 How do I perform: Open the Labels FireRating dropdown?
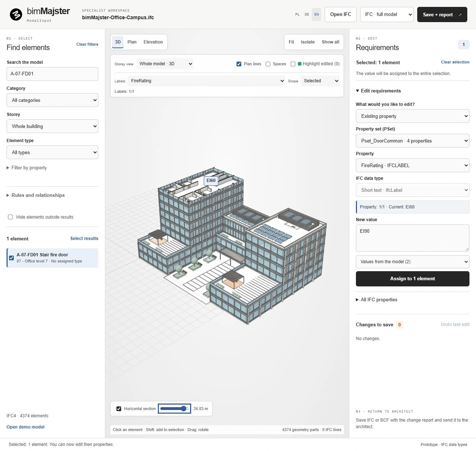point(206,81)
